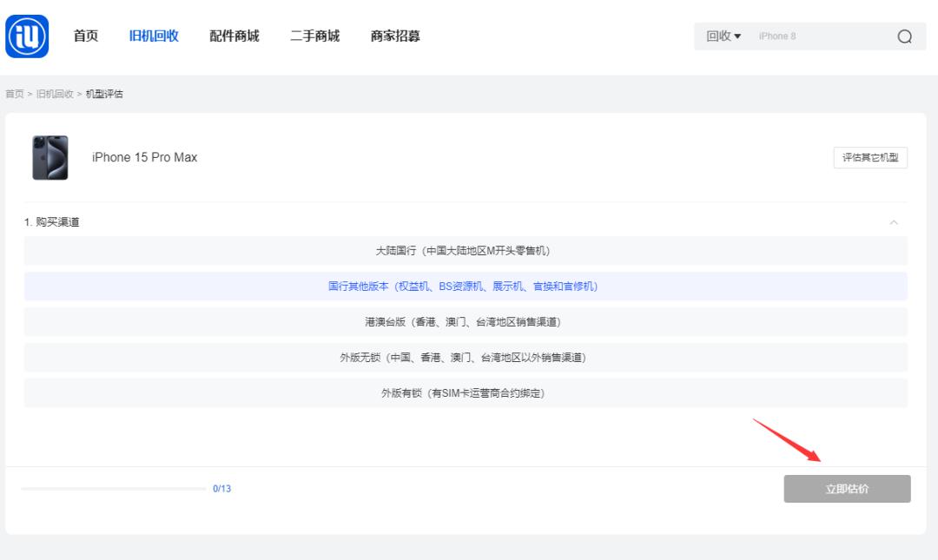Click the site logo icon top left
The image size is (938, 560).
(27, 36)
